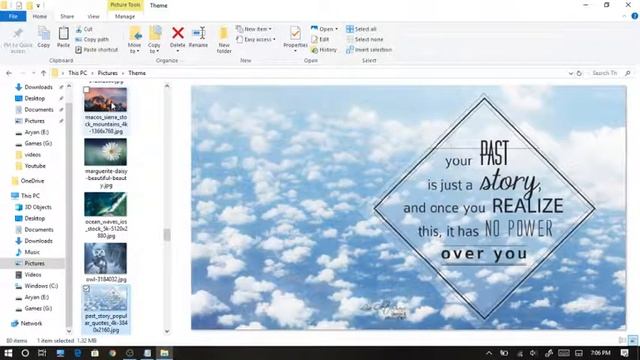Expand the Open dropdown arrow
The image size is (640, 360).
tap(336, 29)
